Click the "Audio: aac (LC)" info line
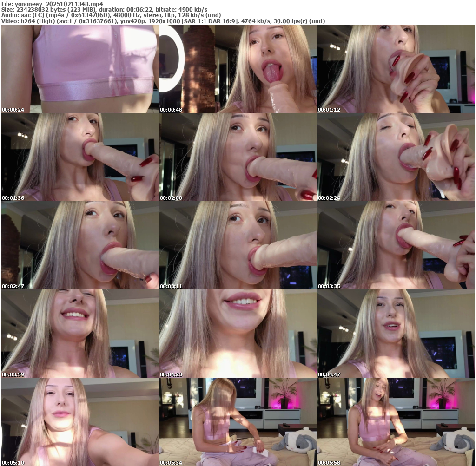This screenshot has width=476, height=466. tap(111, 15)
